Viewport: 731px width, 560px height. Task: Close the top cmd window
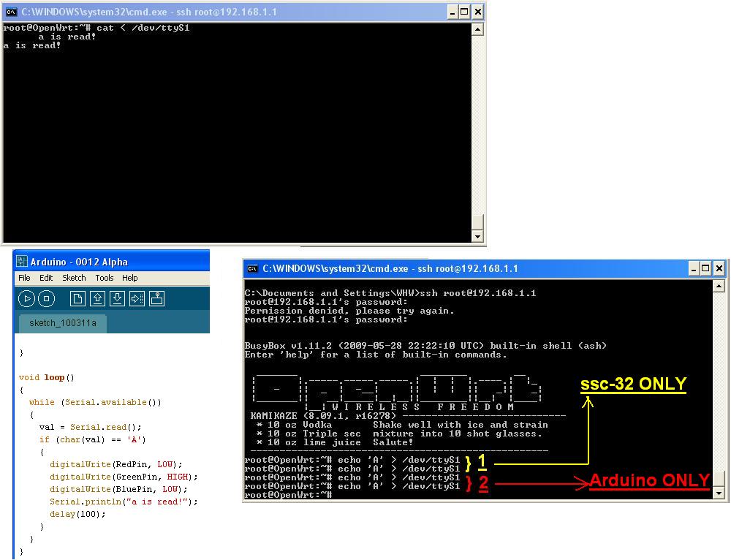(x=478, y=12)
